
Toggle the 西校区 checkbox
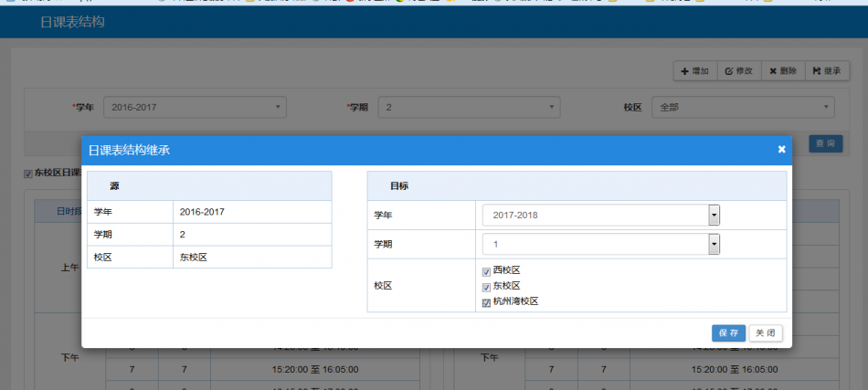click(486, 271)
